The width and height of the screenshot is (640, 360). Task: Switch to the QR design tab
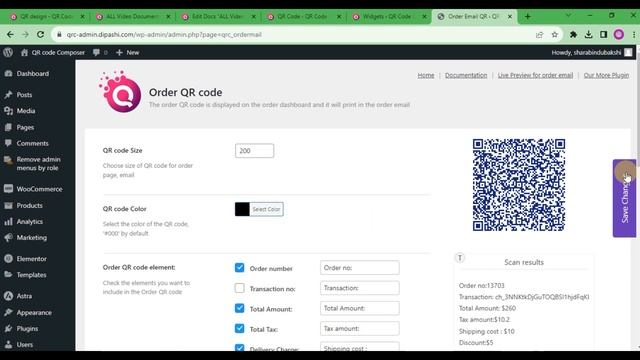[47, 17]
